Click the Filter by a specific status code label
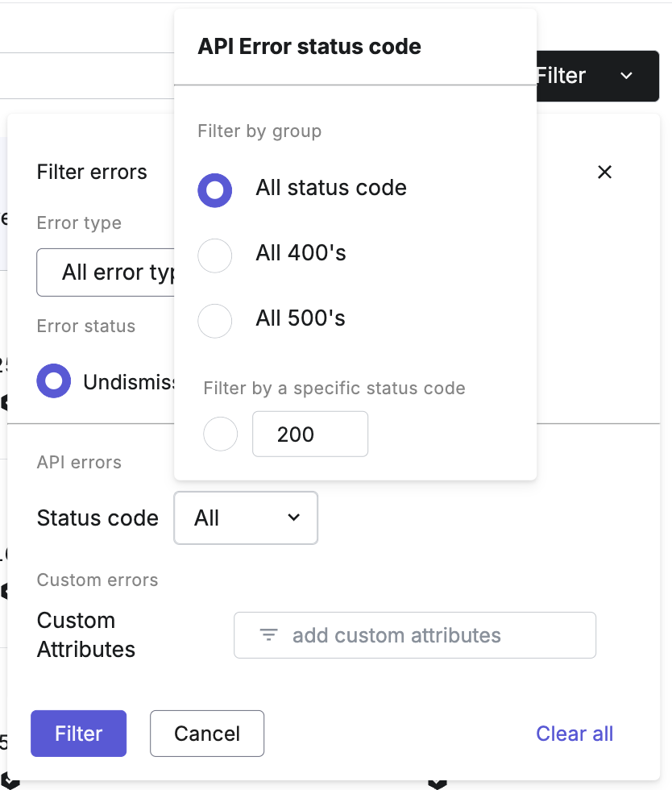The height and width of the screenshot is (790, 672). coord(334,388)
